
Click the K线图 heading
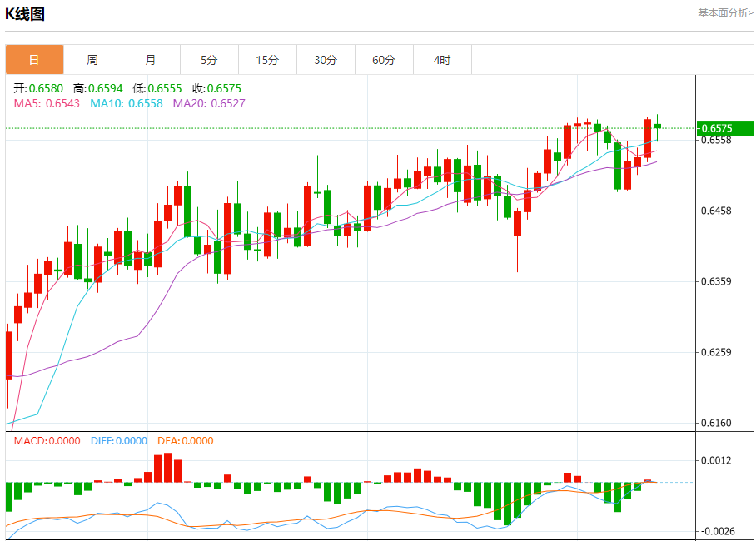(25, 14)
